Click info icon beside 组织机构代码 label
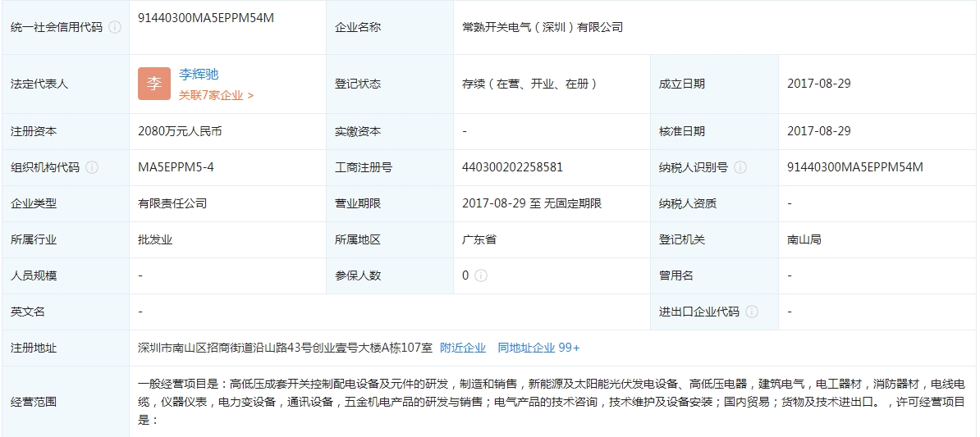 [92, 167]
